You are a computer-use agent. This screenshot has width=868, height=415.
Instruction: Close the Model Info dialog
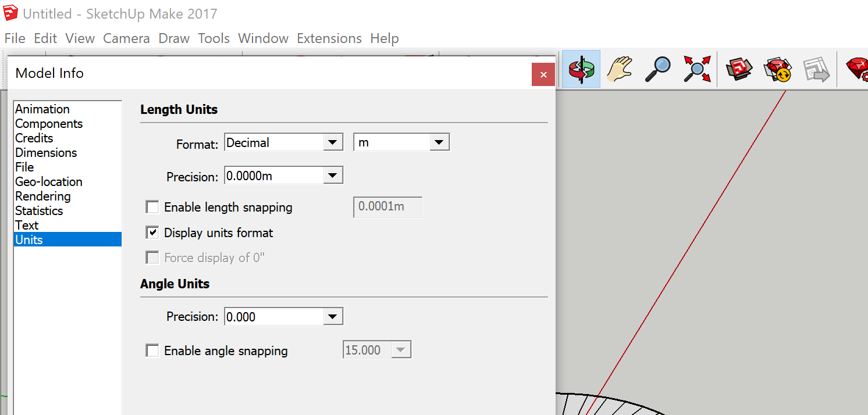pyautogui.click(x=543, y=74)
